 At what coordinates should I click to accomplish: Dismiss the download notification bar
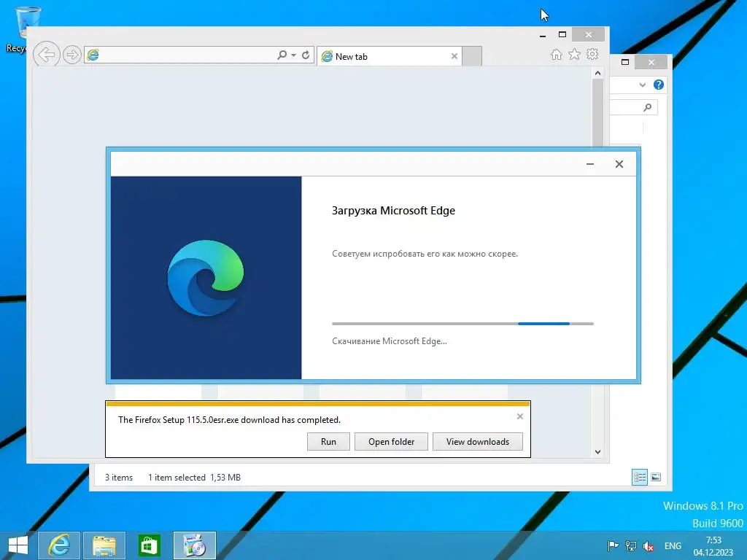(519, 416)
